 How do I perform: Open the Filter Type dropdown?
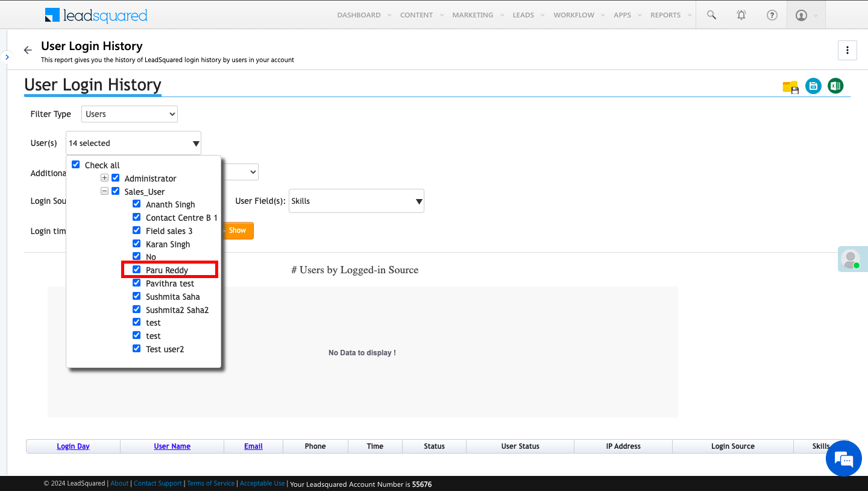click(x=130, y=114)
